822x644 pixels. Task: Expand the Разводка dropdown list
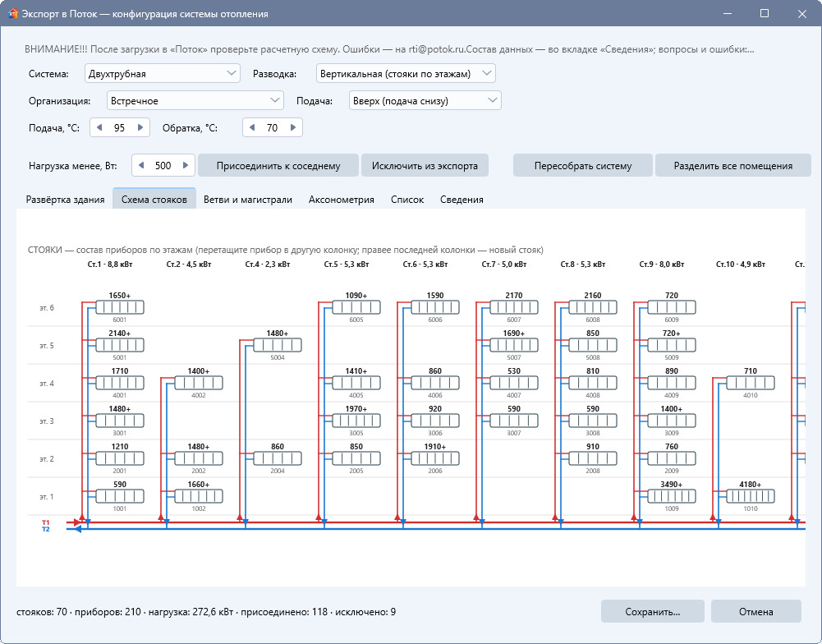pyautogui.click(x=406, y=73)
